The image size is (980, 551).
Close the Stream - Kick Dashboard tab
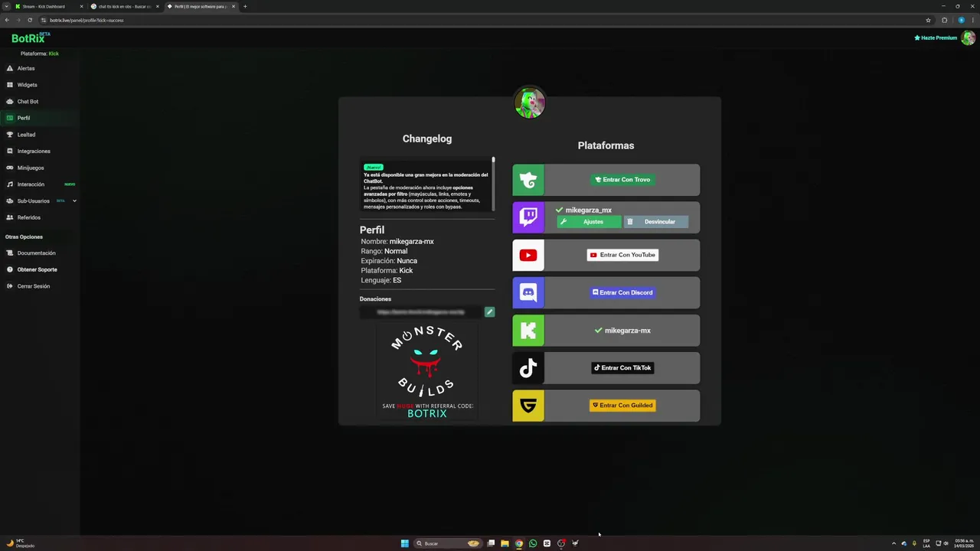(81, 6)
